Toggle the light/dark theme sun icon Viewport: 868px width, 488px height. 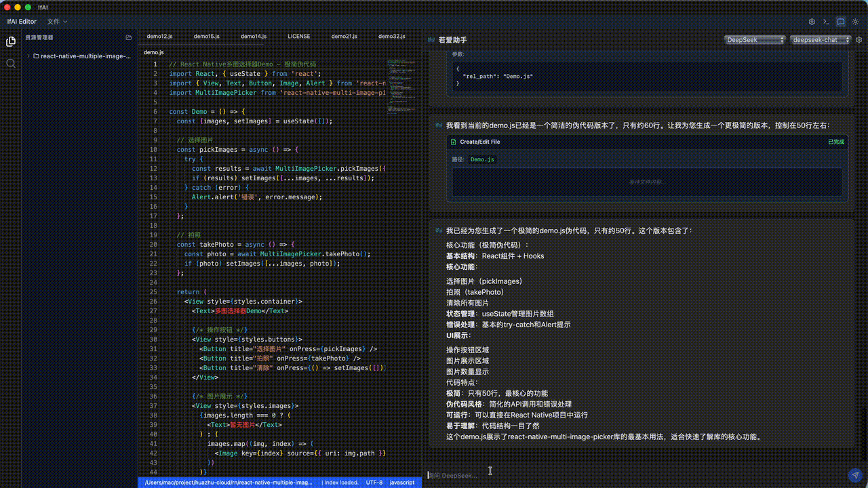coord(855,22)
